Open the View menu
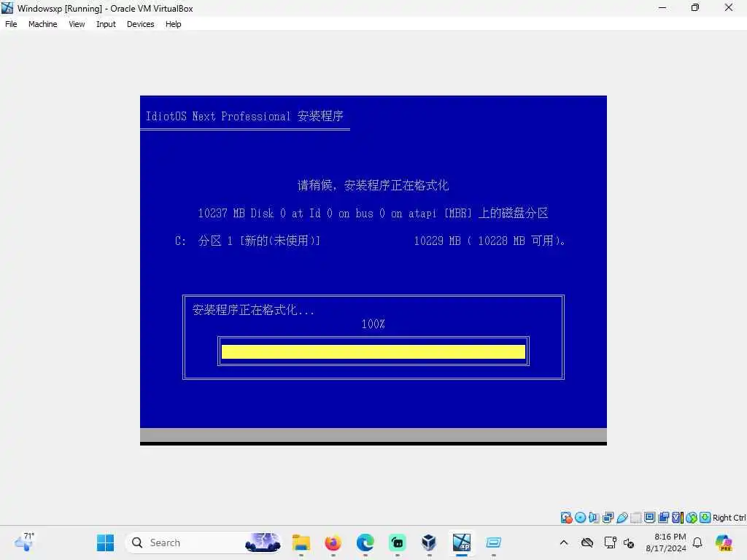Viewport: 747px width, 560px height. click(x=77, y=24)
